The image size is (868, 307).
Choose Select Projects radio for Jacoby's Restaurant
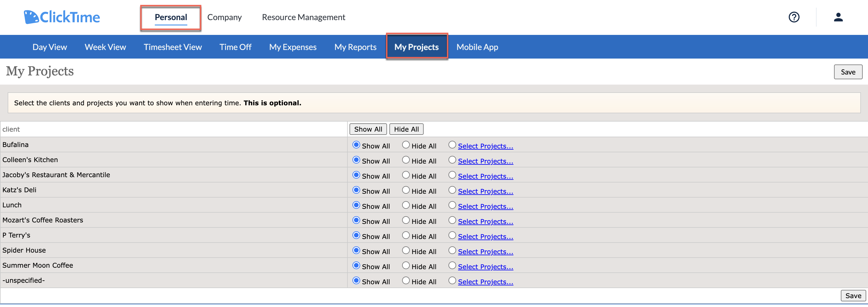click(x=452, y=175)
